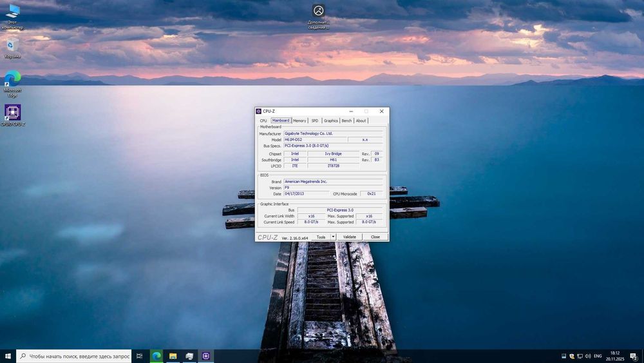Viewport: 644px width, 363px height.
Task: Click the Windows search box
Action: coord(74,356)
